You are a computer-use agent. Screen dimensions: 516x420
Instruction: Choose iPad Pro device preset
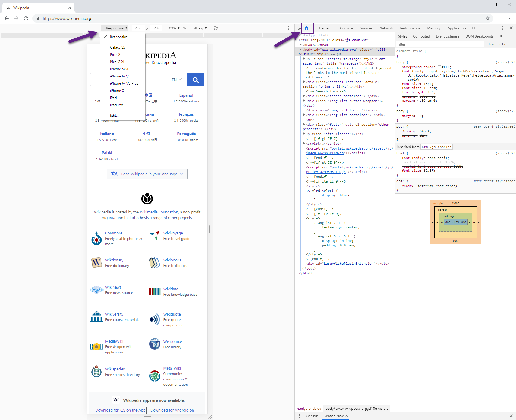point(117,105)
